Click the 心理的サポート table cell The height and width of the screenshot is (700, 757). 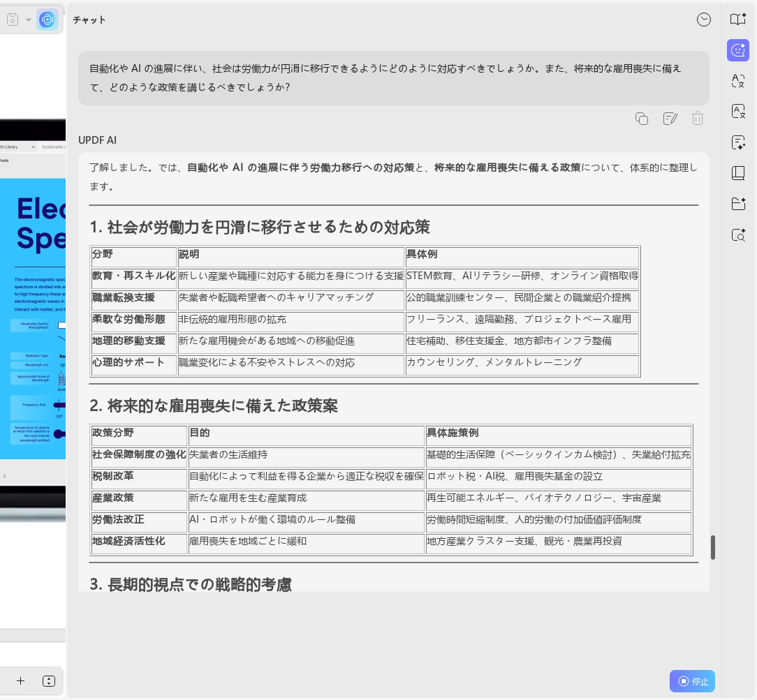pos(133,364)
